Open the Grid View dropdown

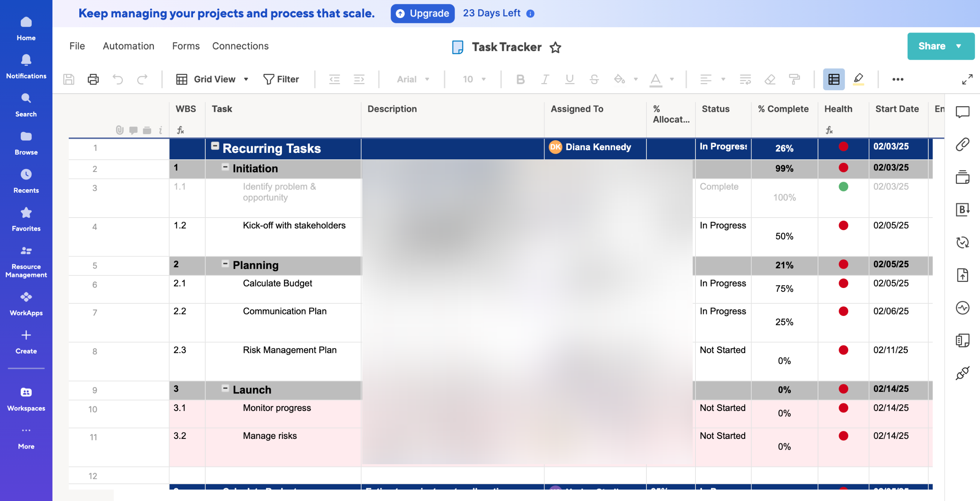(212, 79)
